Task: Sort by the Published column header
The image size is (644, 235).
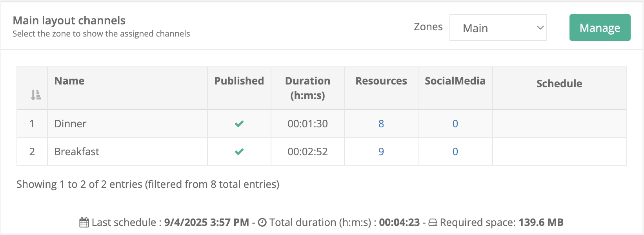Action: point(239,81)
